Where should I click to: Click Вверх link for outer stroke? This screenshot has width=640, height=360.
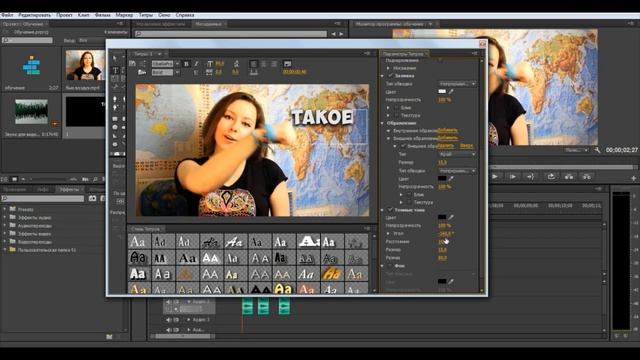point(467,146)
